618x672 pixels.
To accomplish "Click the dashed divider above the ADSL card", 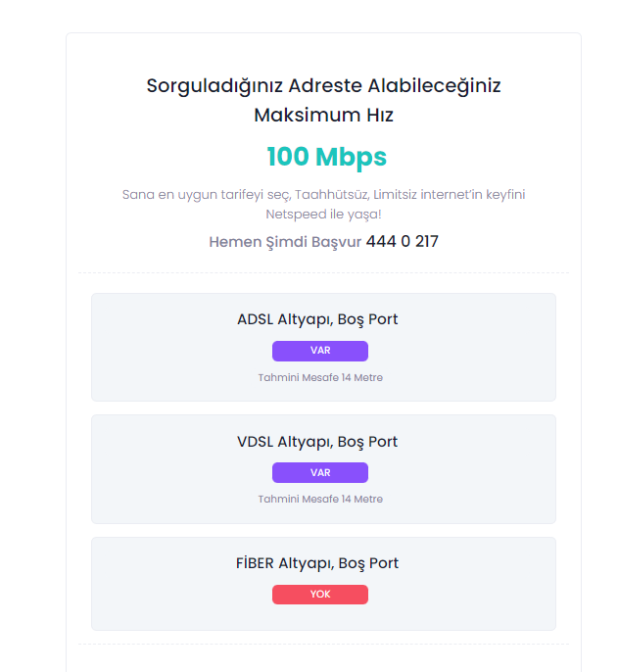I will (x=323, y=272).
